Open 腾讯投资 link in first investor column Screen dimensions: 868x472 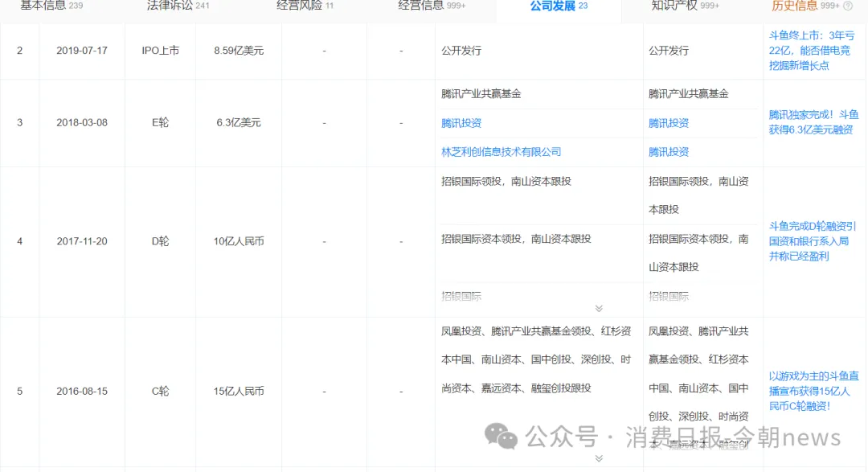click(461, 123)
